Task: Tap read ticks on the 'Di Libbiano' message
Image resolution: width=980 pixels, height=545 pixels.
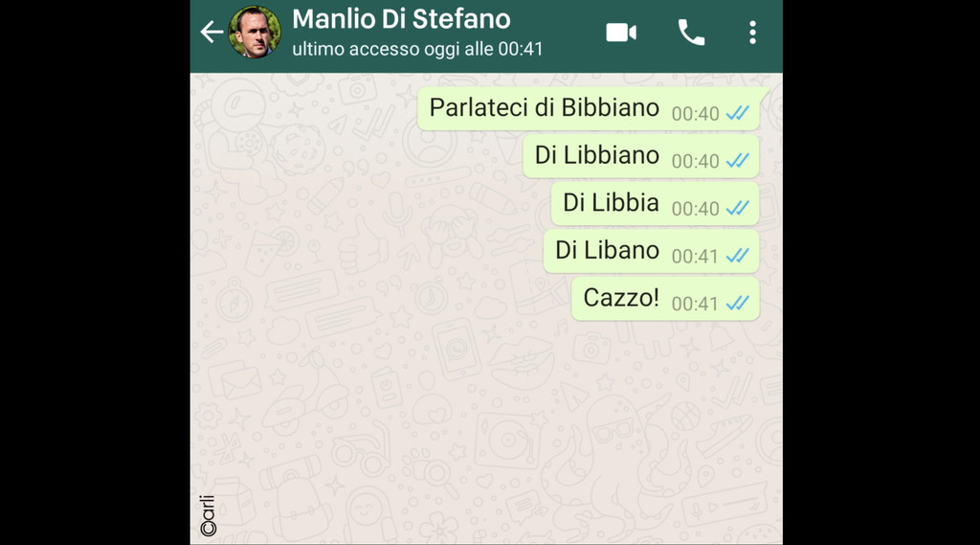Action: point(738,161)
